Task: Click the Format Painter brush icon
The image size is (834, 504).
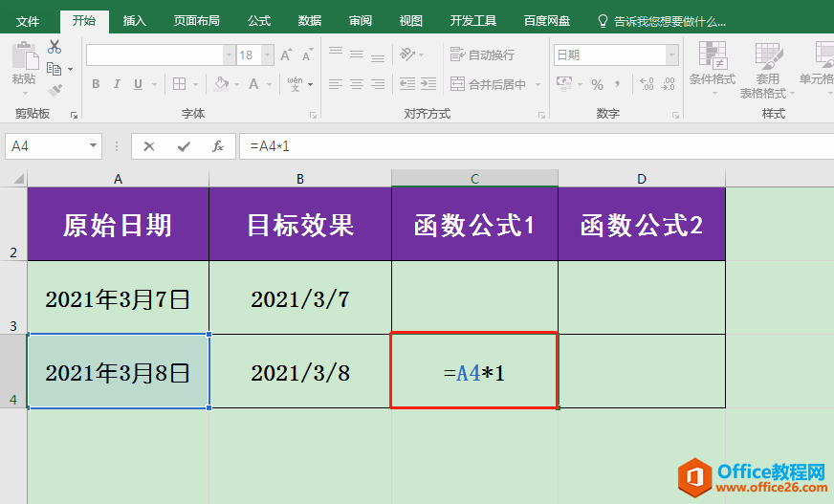Action: 55,91
